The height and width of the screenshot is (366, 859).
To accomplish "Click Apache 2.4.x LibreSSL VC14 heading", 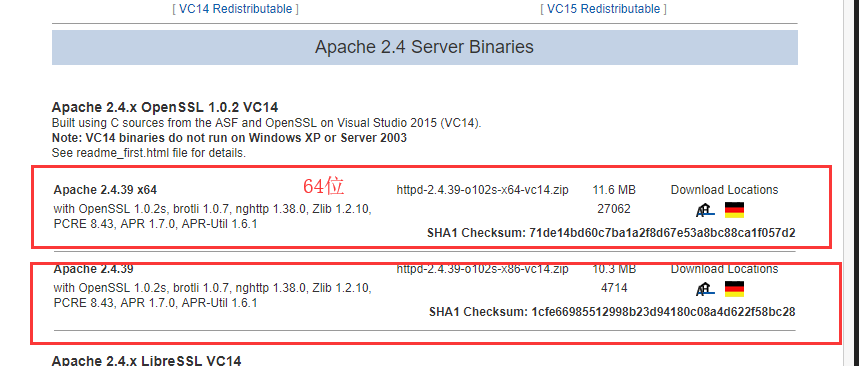I will click(x=146, y=360).
